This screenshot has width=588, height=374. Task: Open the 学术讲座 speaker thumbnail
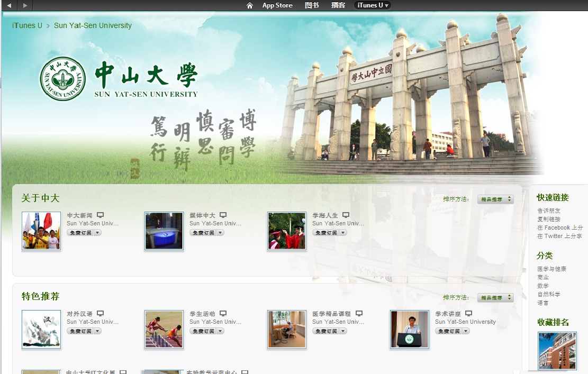410,329
